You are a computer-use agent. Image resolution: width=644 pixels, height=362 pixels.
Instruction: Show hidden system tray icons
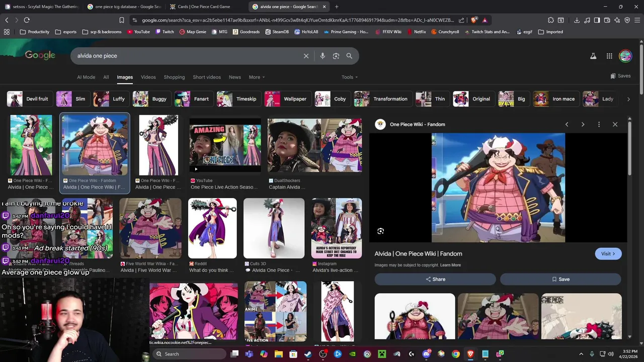point(581,354)
